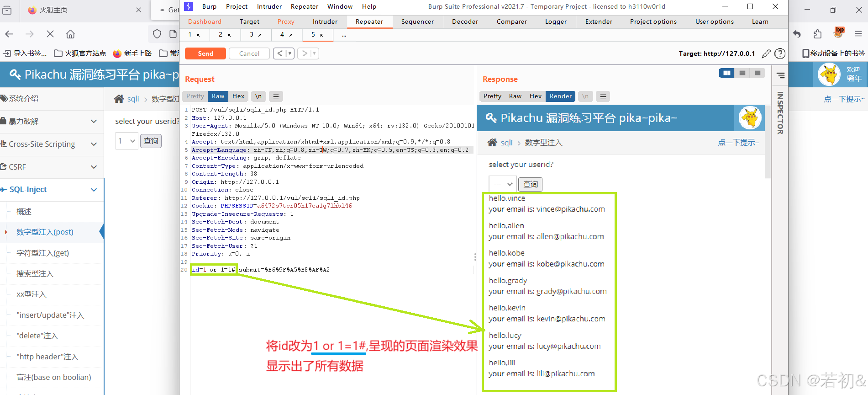Click the home icon in rendered response breadcrumb

click(492, 143)
